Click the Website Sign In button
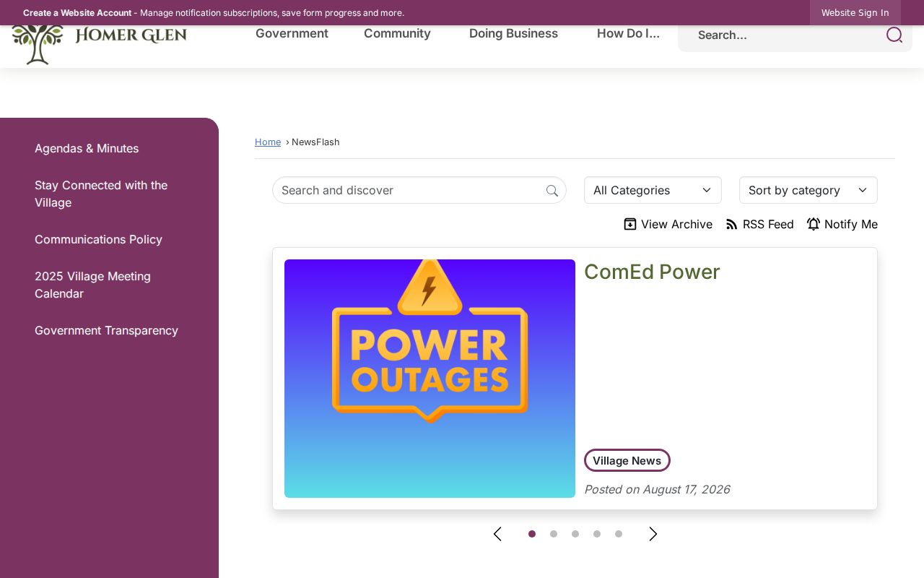This screenshot has height=578, width=924. point(855,12)
